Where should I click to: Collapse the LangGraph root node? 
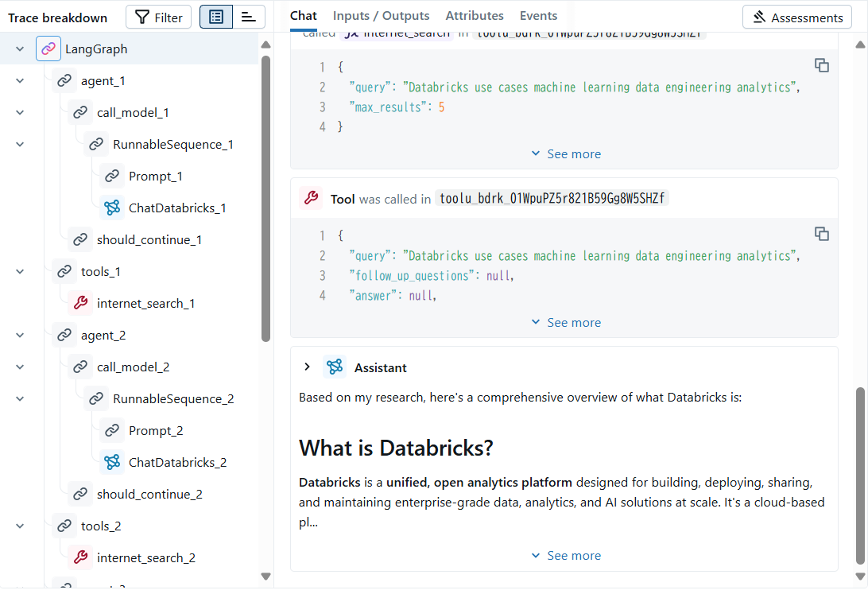point(20,49)
